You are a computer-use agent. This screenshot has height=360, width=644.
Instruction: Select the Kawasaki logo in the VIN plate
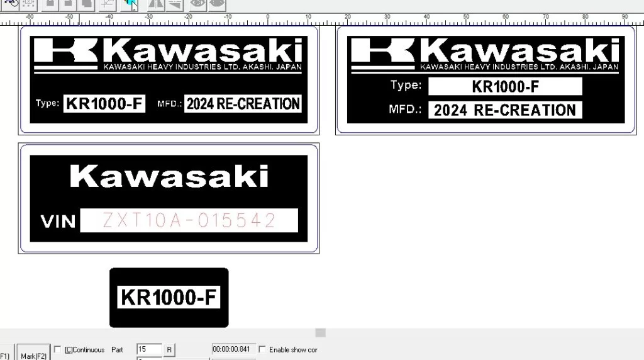coord(169,176)
